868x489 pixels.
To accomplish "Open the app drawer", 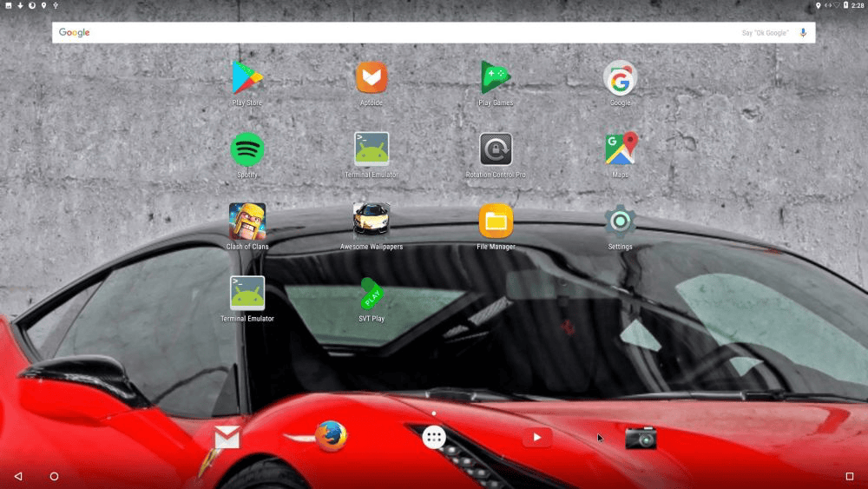I will [434, 438].
